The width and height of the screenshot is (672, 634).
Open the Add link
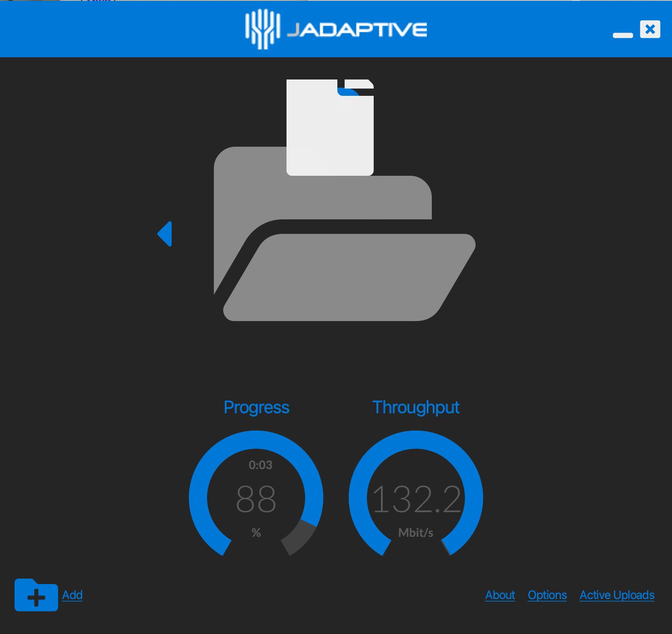[72, 595]
